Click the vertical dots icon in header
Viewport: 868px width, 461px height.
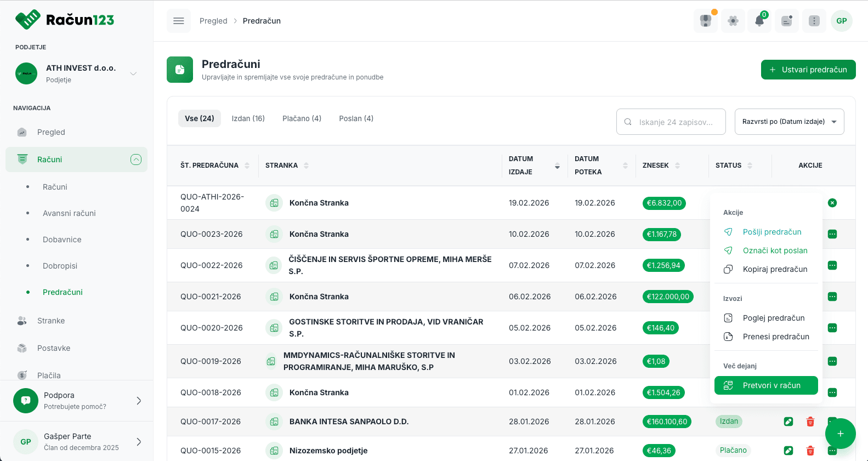tap(814, 21)
